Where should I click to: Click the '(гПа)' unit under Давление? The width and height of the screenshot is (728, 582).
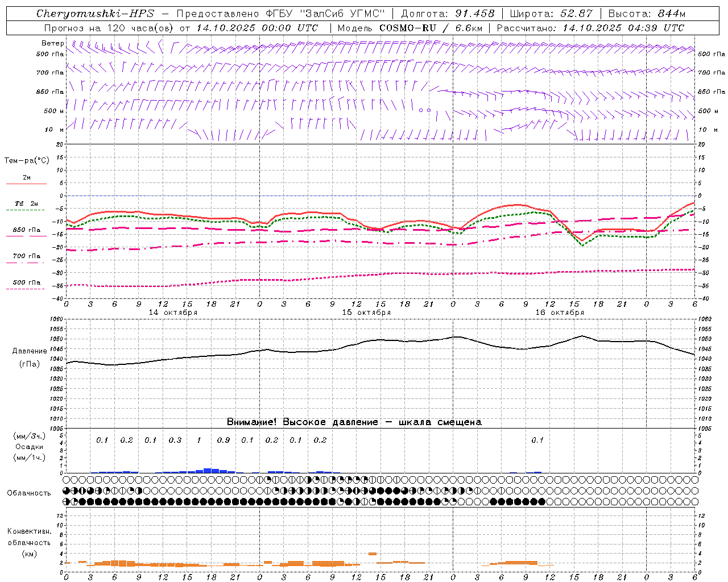[x=30, y=364]
